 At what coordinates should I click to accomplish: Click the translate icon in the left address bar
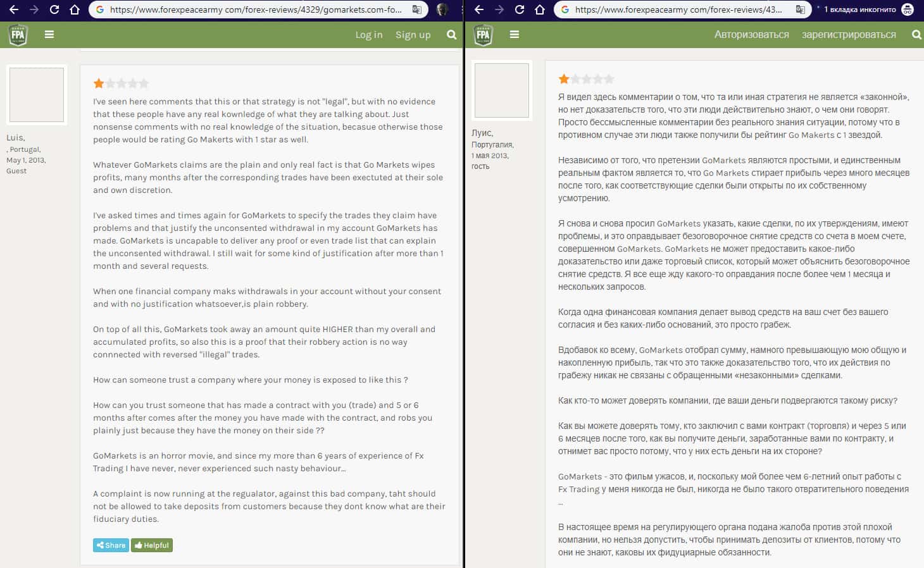[x=416, y=9]
